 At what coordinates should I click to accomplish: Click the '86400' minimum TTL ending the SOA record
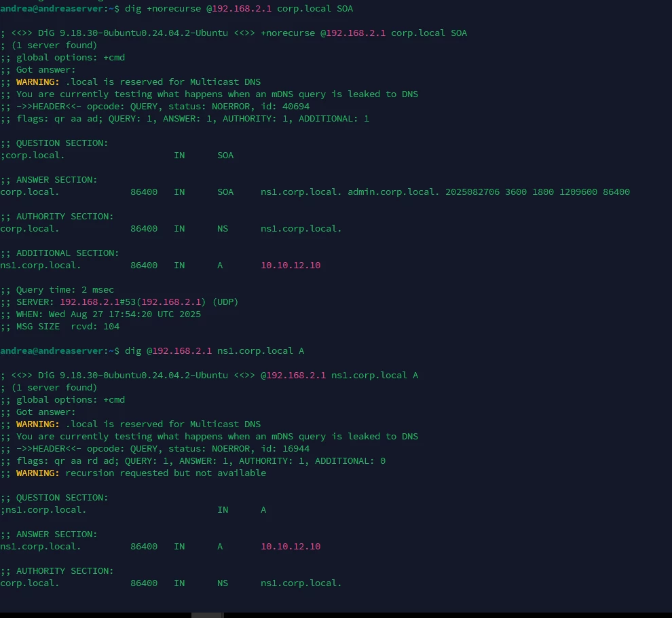point(616,192)
